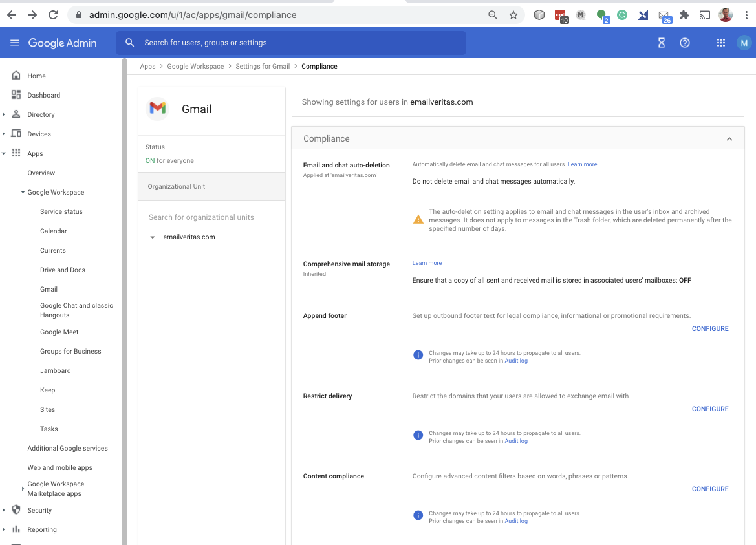Click the browser zoom magnifier icon

click(x=492, y=15)
